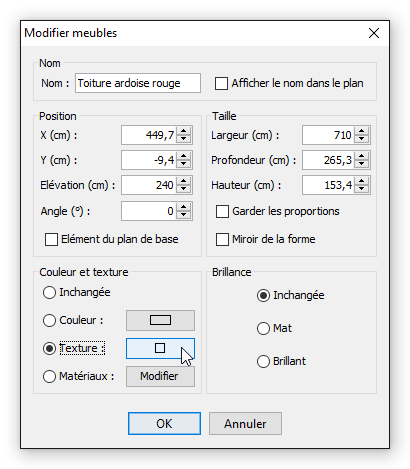Viewport: 410px width, 469px height.
Task: Toggle Elément du plan de base checkbox
Action: (x=51, y=240)
